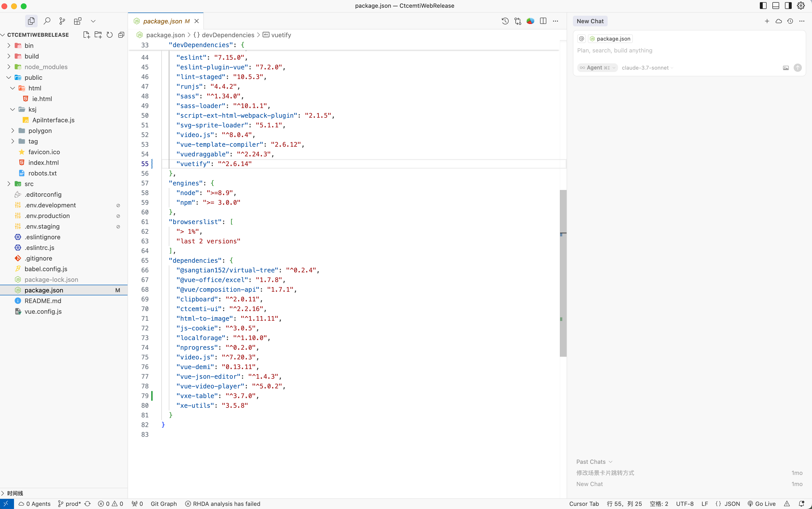812x509 pixels.
Task: Open the Search view icon
Action: [x=47, y=21]
